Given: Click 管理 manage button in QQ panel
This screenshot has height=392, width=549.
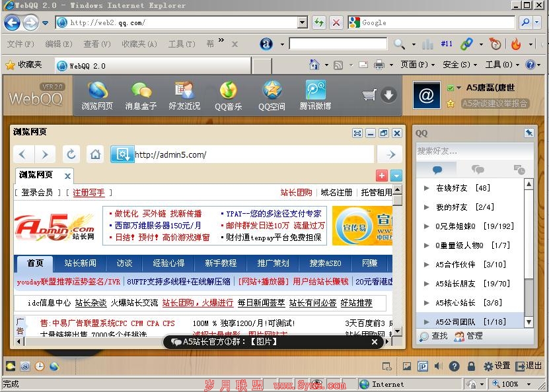Looking at the screenshot, I should [468, 336].
